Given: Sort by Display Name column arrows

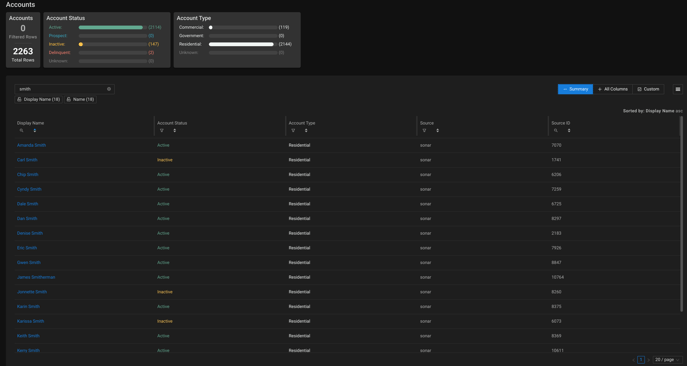Looking at the screenshot, I should [35, 131].
